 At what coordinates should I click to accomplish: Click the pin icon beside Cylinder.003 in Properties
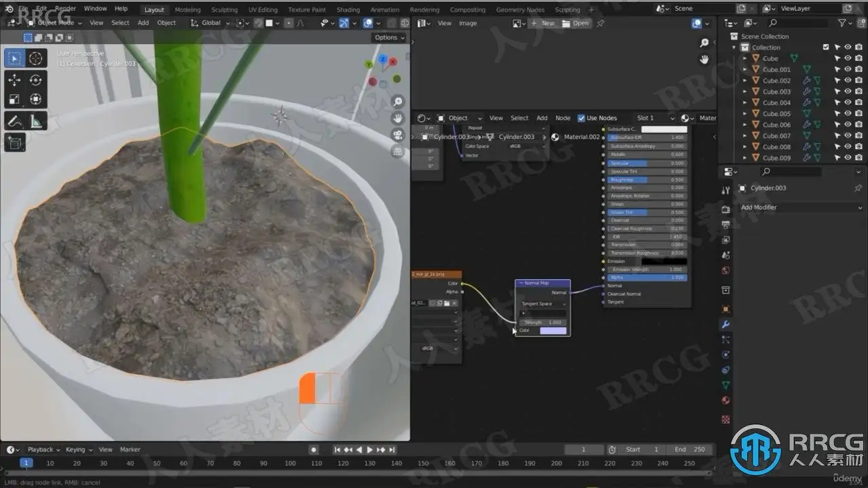858,188
